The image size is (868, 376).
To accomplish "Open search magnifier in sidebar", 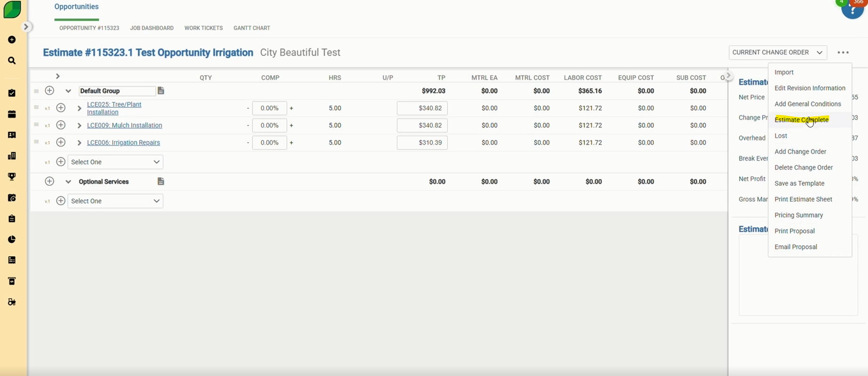I will pos(12,61).
